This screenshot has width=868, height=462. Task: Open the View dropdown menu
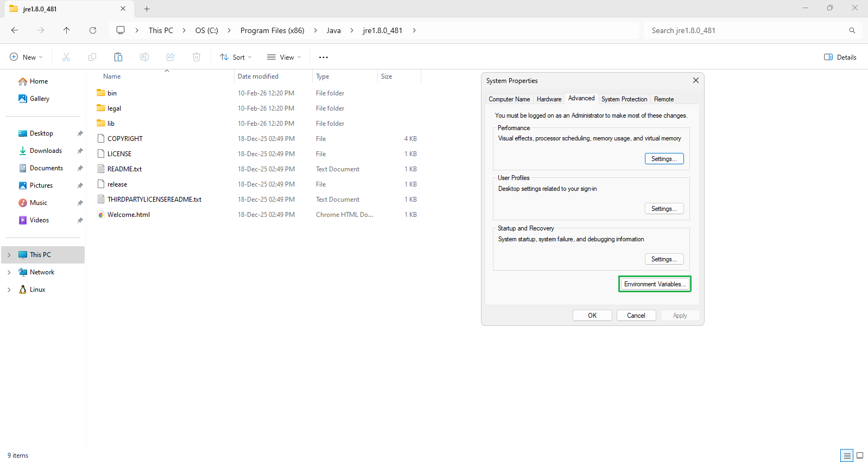pyautogui.click(x=283, y=57)
